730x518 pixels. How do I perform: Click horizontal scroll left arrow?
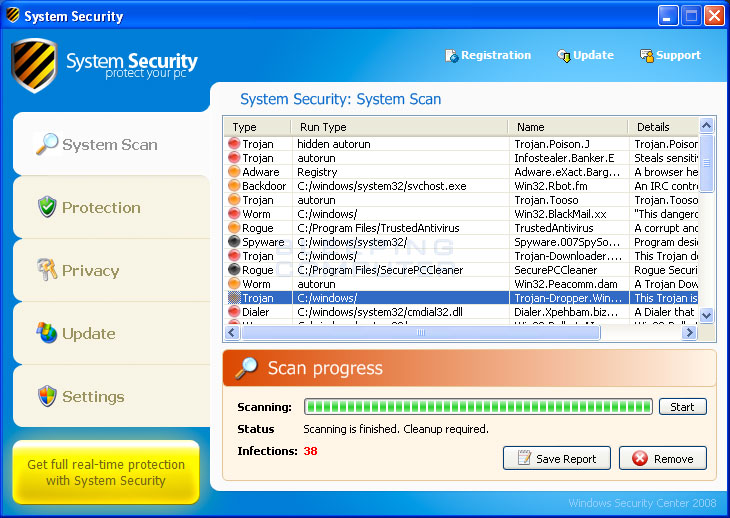tap(231, 332)
